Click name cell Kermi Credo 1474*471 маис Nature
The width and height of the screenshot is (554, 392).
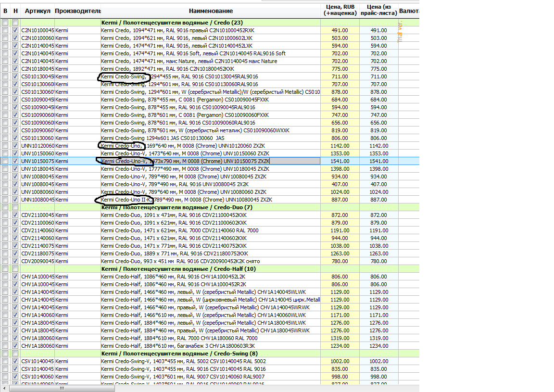pyautogui.click(x=211, y=61)
